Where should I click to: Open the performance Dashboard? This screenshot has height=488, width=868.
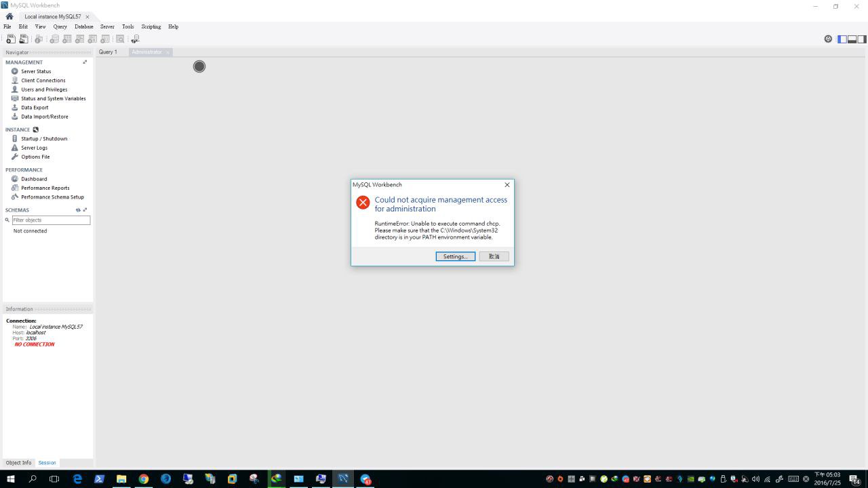coord(34,179)
